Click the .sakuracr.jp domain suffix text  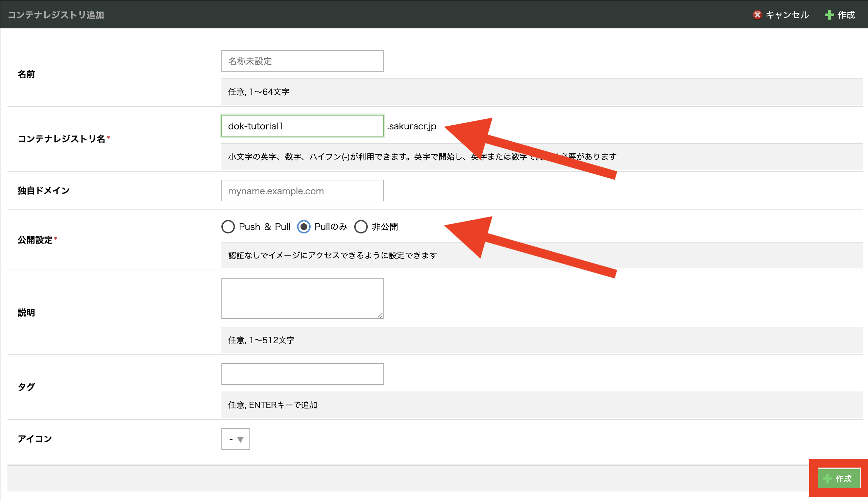(x=411, y=126)
